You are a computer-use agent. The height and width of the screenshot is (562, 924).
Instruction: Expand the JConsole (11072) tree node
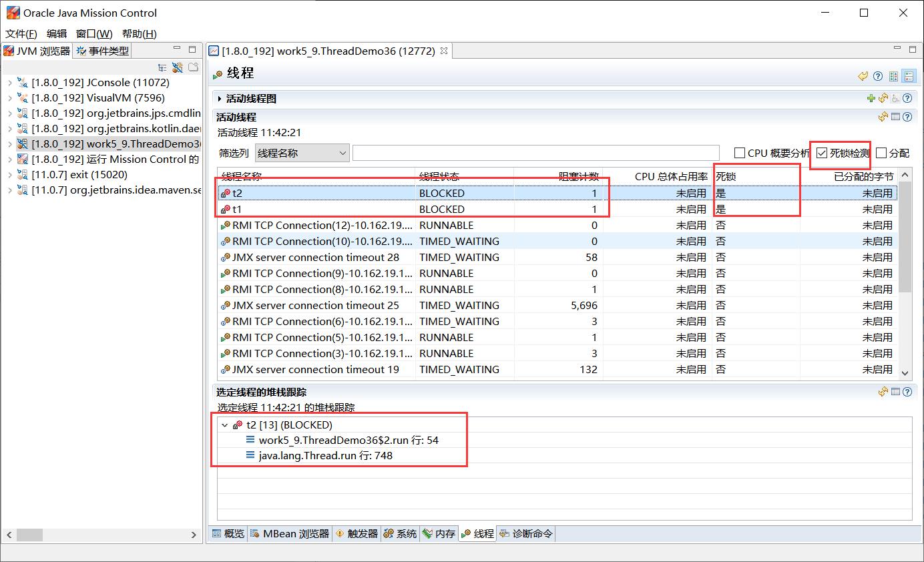pos(10,83)
